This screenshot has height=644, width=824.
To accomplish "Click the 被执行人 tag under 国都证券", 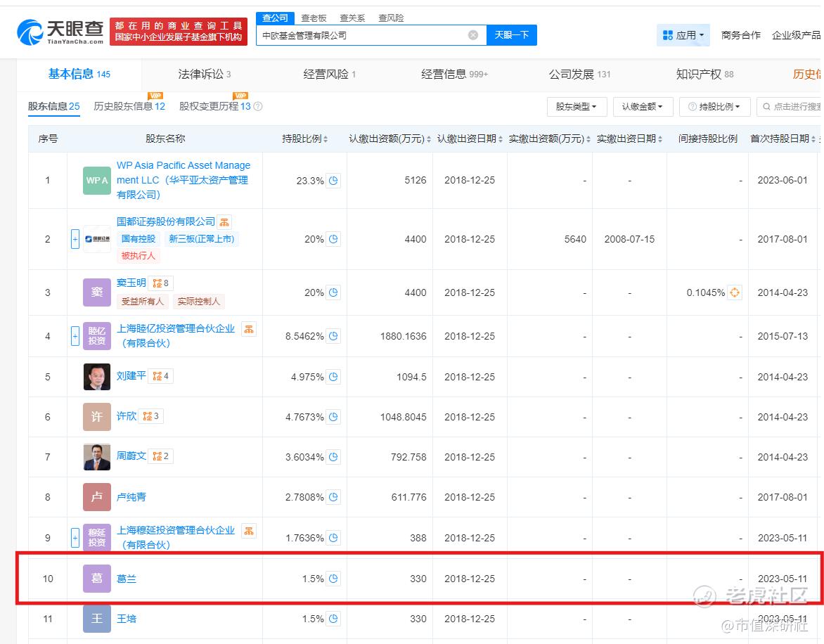I will pyautogui.click(x=139, y=256).
